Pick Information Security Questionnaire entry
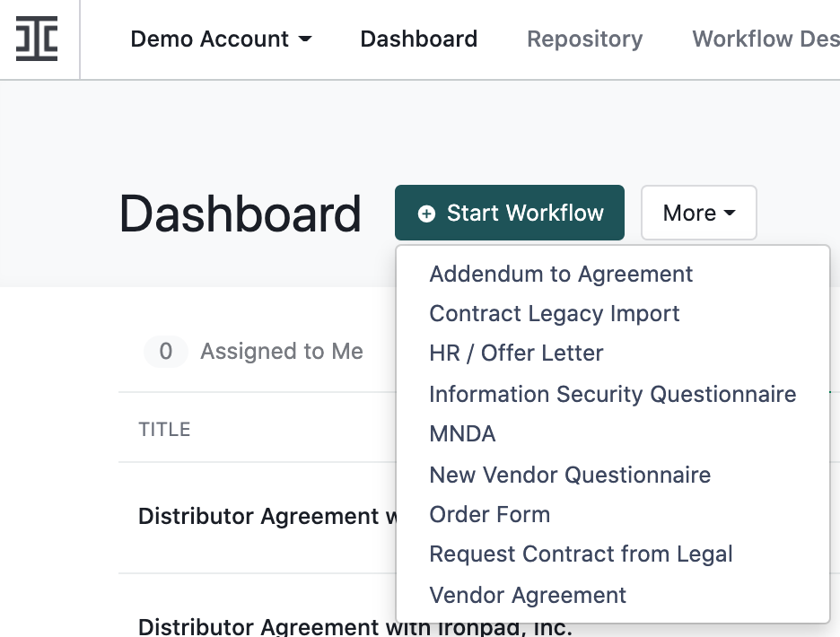The width and height of the screenshot is (840, 637). [612, 394]
